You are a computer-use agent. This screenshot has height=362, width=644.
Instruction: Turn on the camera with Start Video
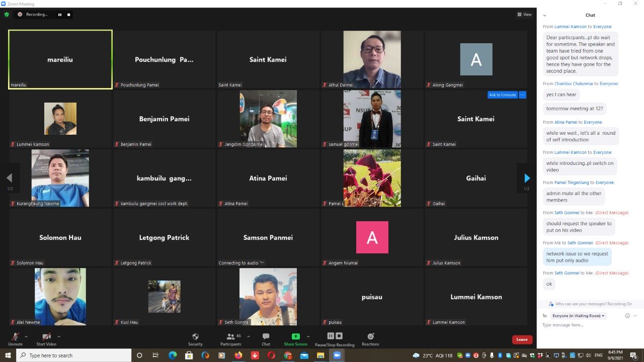[x=46, y=336]
